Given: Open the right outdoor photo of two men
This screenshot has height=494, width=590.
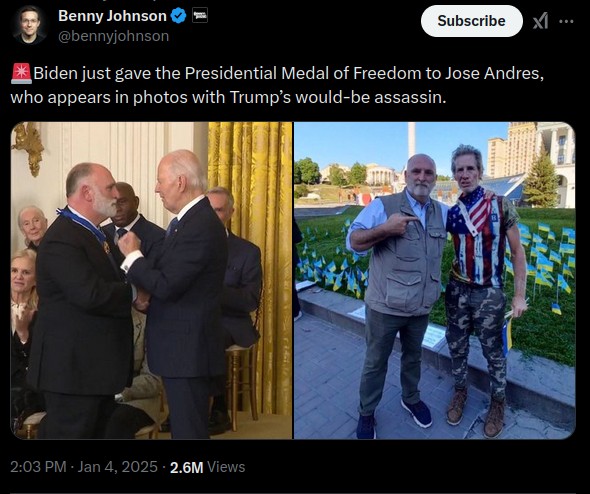Looking at the screenshot, I should coord(434,280).
